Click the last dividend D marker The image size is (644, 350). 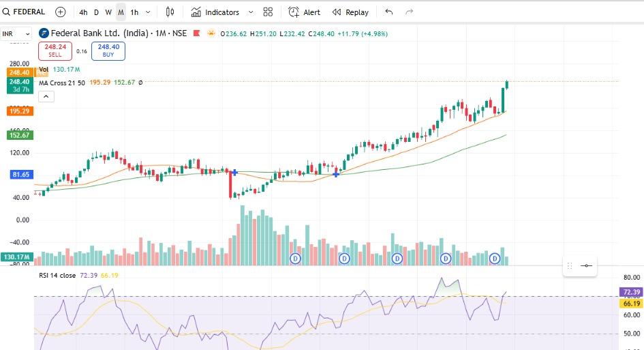pyautogui.click(x=495, y=259)
